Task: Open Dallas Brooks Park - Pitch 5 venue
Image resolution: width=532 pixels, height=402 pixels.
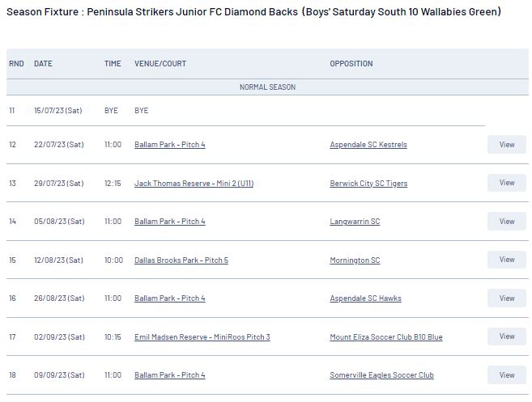Action: coord(181,260)
